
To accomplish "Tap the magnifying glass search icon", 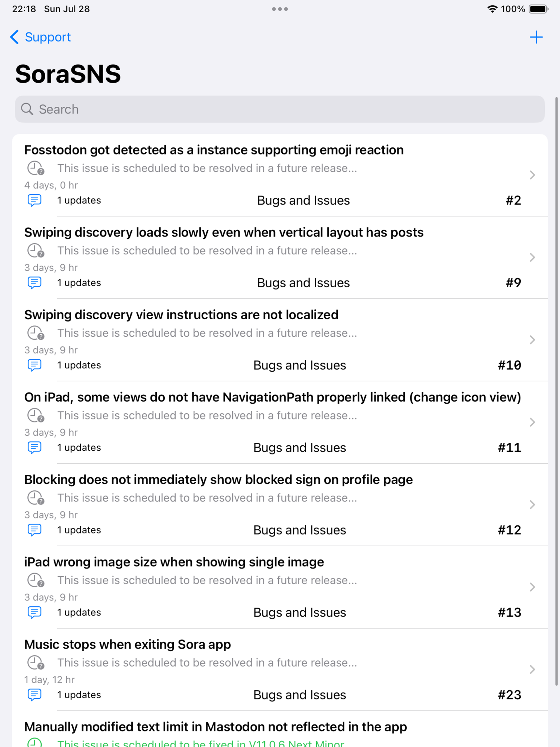I will [27, 109].
